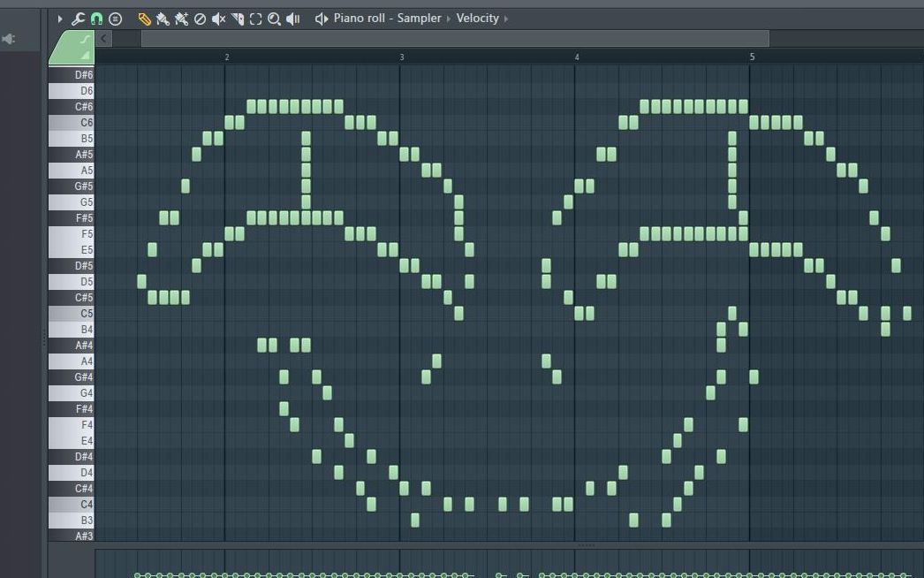Open the wrench Tools menu
The image size is (924, 578).
(x=79, y=19)
